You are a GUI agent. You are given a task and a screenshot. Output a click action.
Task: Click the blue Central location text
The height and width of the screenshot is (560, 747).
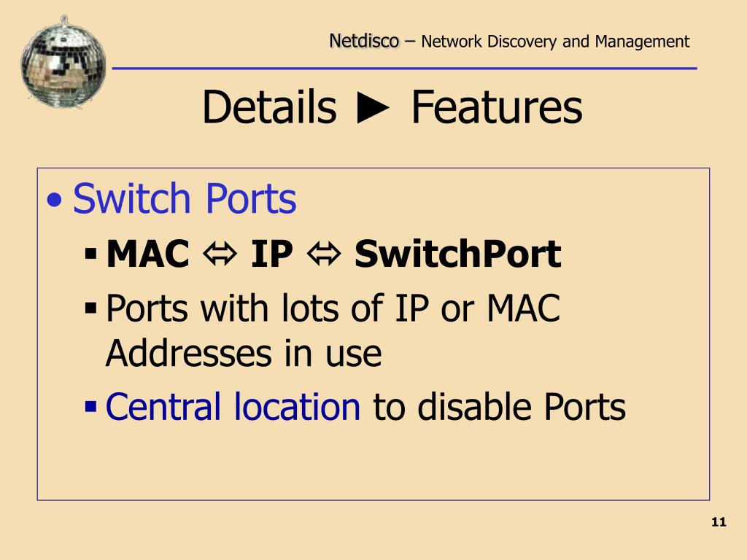point(233,407)
